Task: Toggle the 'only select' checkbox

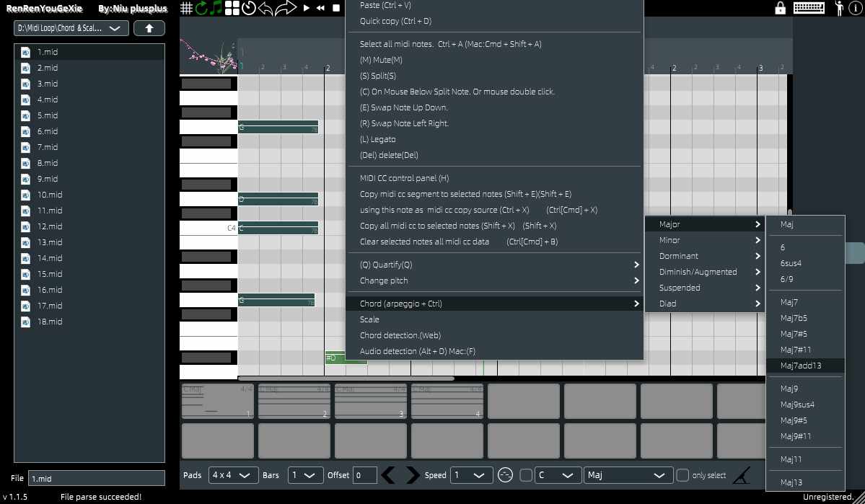Action: (682, 475)
